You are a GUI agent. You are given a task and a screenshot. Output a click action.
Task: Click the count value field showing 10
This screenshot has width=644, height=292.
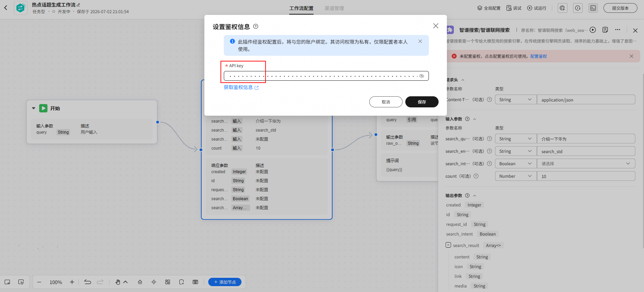[x=586, y=176]
